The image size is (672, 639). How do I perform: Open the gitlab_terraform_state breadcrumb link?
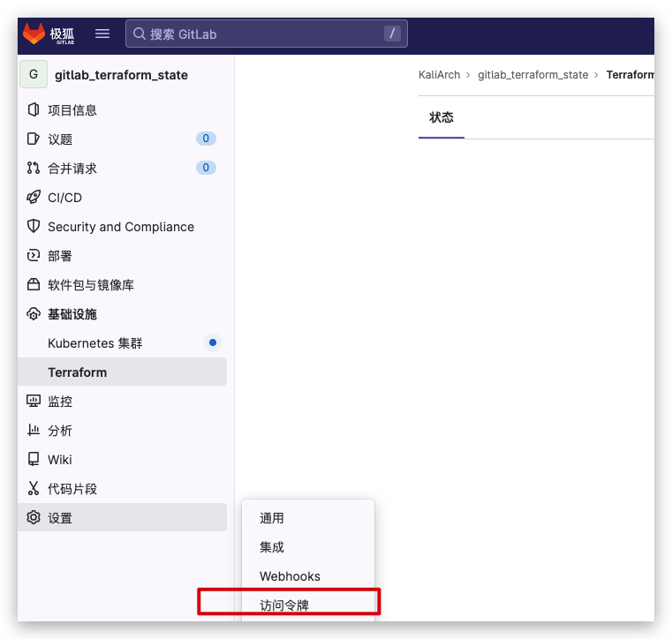(532, 75)
